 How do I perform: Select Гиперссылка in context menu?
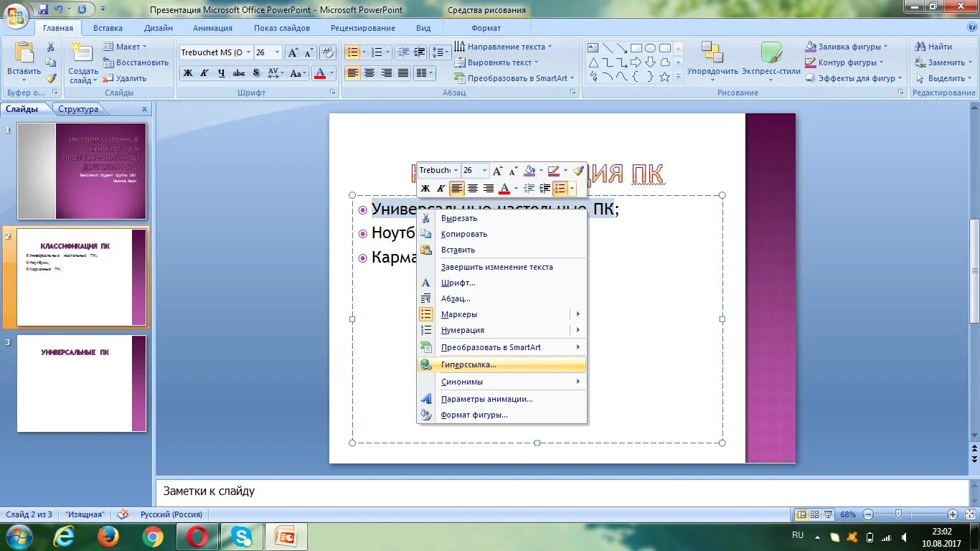501,364
